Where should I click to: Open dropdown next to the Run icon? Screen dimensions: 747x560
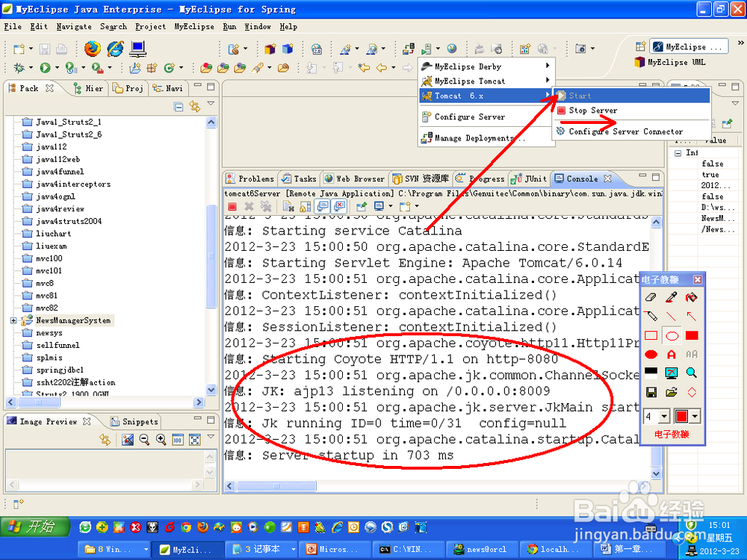pyautogui.click(x=57, y=68)
